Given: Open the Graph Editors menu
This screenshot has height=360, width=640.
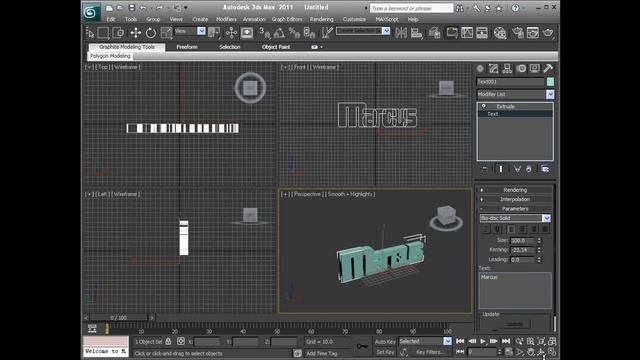Looking at the screenshot, I should click(287, 19).
